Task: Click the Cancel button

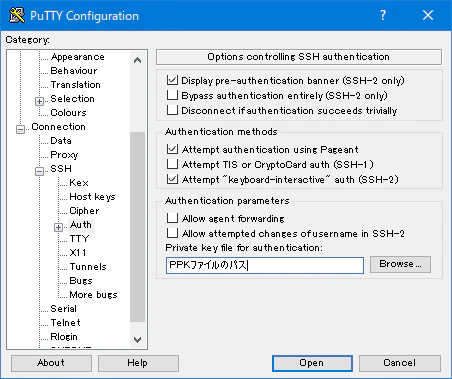Action: click(400, 363)
